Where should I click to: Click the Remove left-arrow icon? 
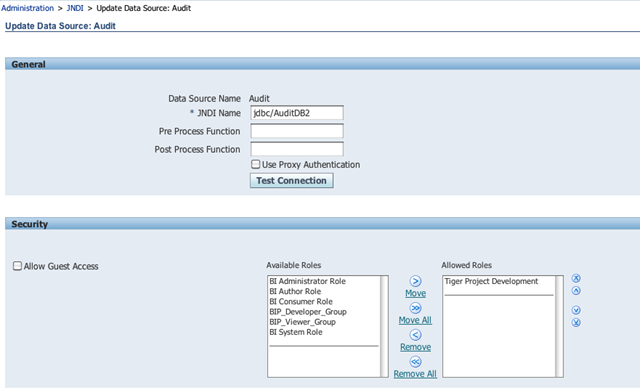[415, 335]
